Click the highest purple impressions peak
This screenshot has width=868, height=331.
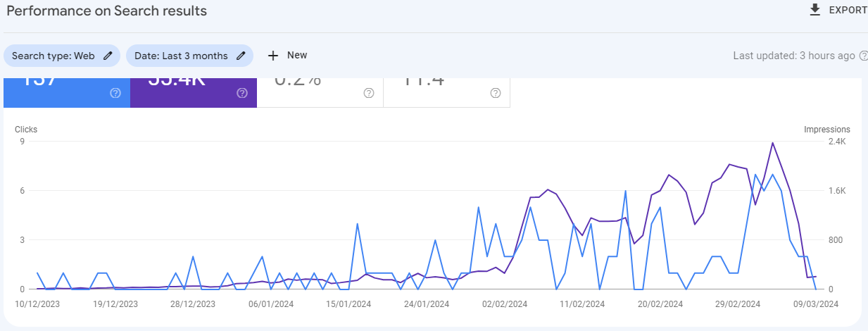[772, 143]
